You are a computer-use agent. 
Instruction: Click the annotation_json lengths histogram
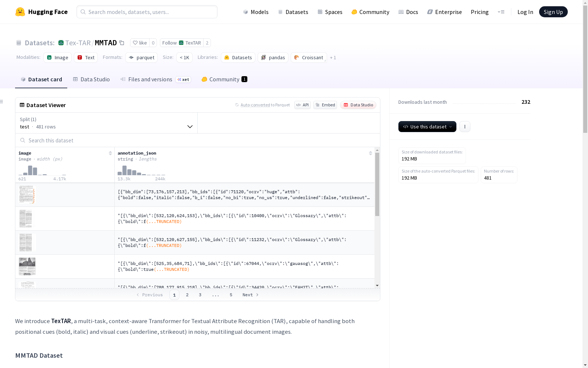141,170
